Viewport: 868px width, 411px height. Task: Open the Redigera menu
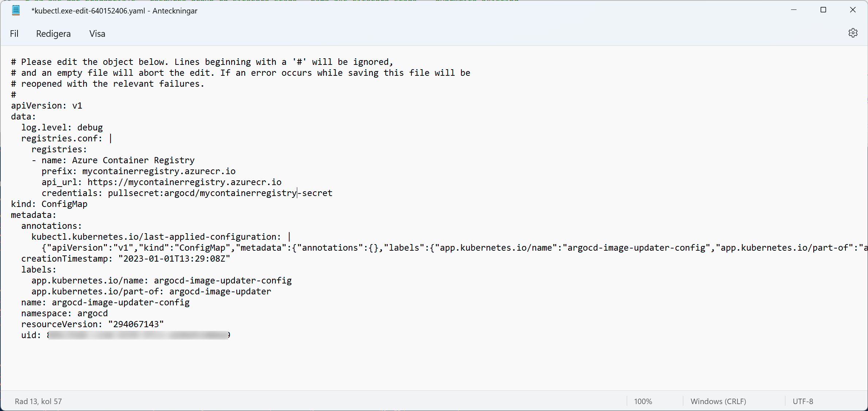[x=53, y=34]
